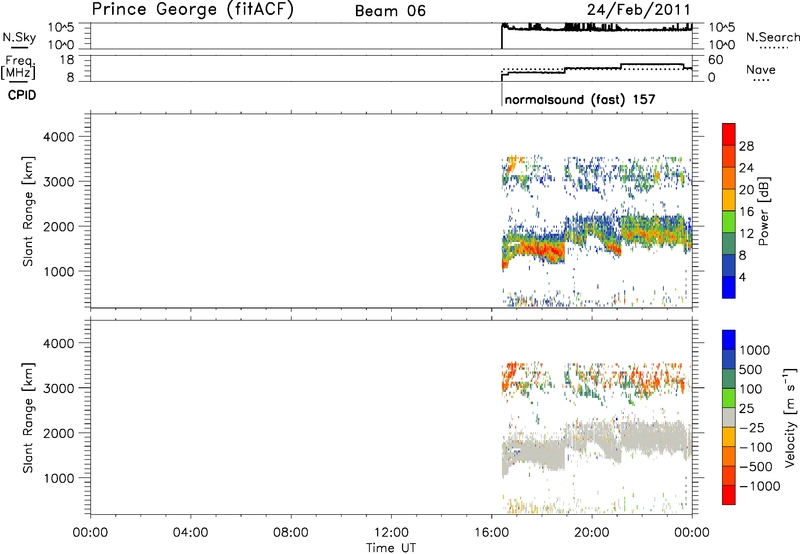Click the "16" tick on the Power colorbar
This screenshot has width=800, height=554.
[x=746, y=212]
